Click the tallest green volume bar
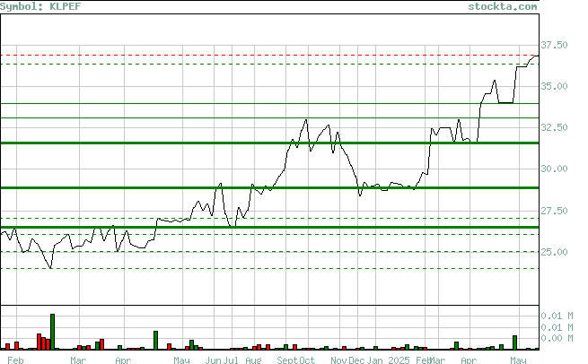Image resolution: width=588 pixels, height=364 pixels. point(52,332)
